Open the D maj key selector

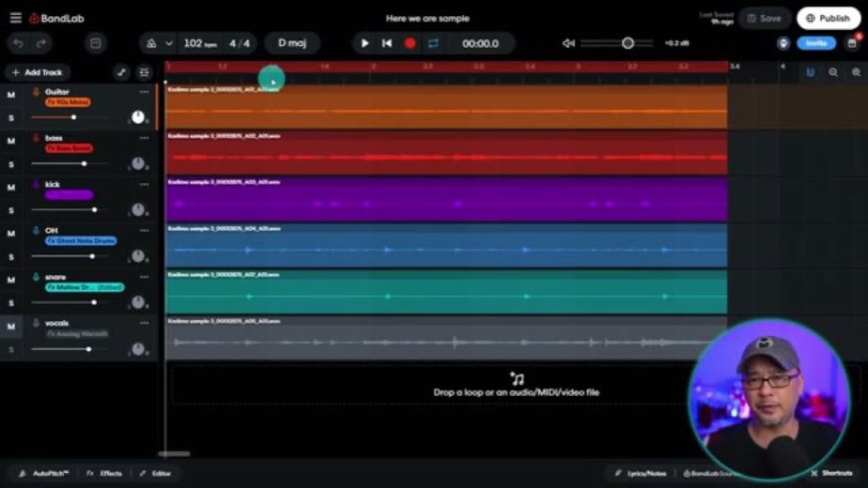point(292,43)
